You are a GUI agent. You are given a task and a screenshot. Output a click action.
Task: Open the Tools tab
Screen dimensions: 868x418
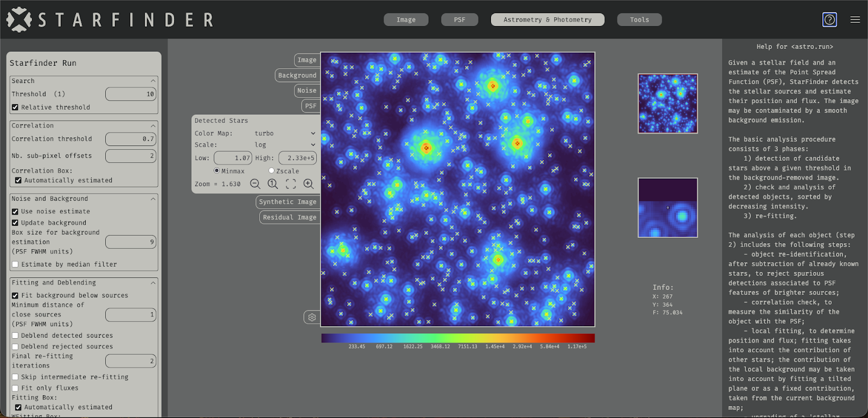[639, 20]
